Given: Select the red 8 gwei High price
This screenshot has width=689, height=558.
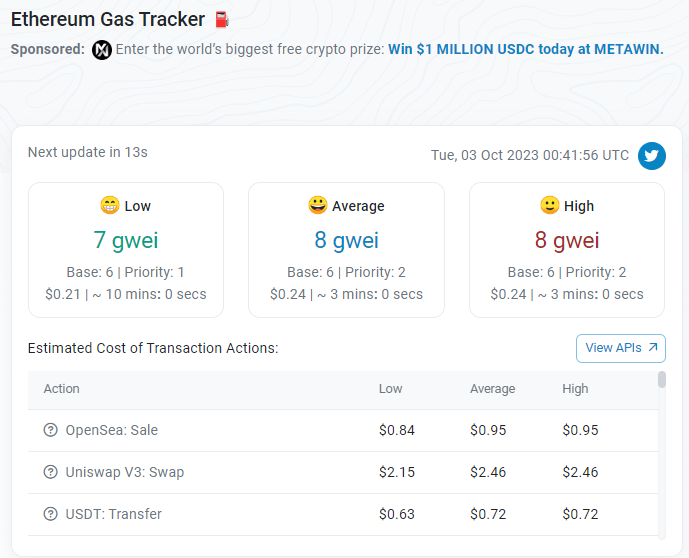Looking at the screenshot, I should tap(567, 240).
